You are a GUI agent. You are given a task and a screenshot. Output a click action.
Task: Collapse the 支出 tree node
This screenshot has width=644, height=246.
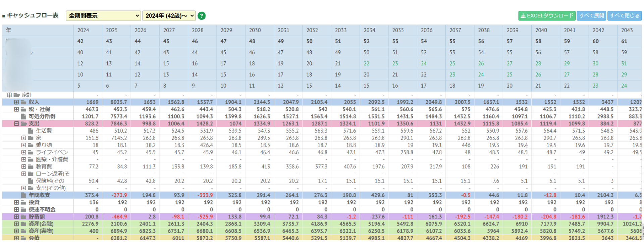[16, 124]
